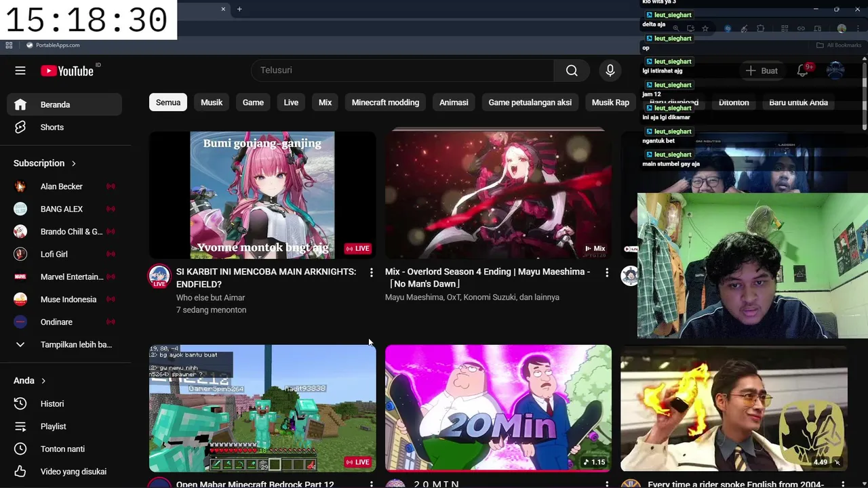Open Alan Becker subscription
The height and width of the screenshot is (488, 868).
(x=64, y=186)
